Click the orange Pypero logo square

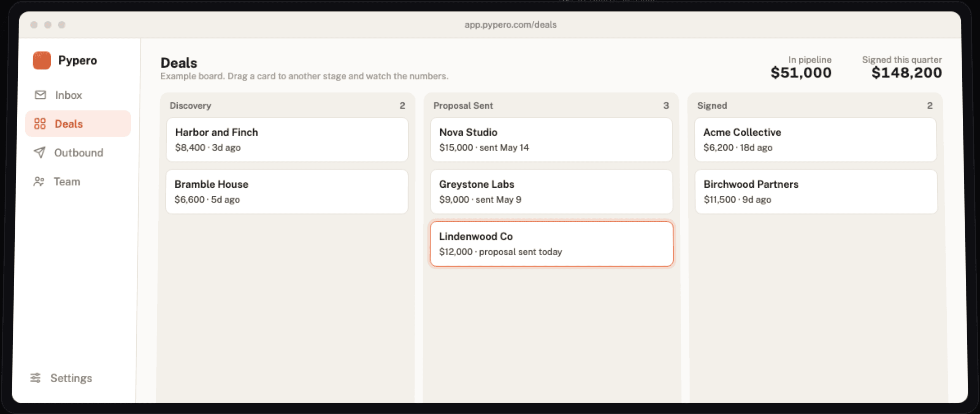(x=42, y=60)
